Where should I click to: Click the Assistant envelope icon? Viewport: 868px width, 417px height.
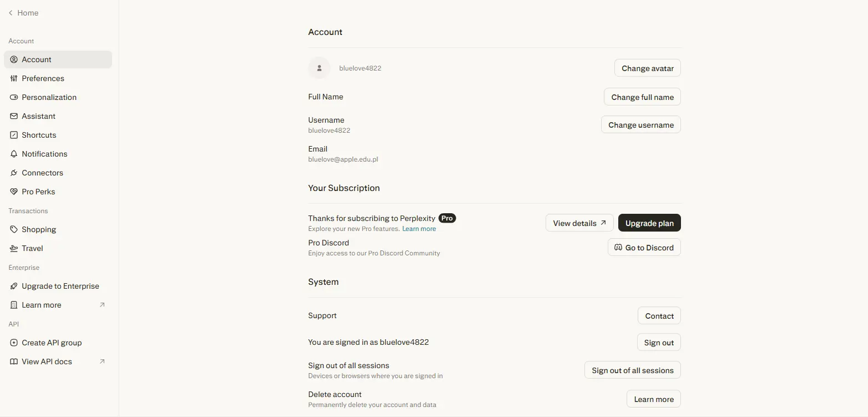14,116
